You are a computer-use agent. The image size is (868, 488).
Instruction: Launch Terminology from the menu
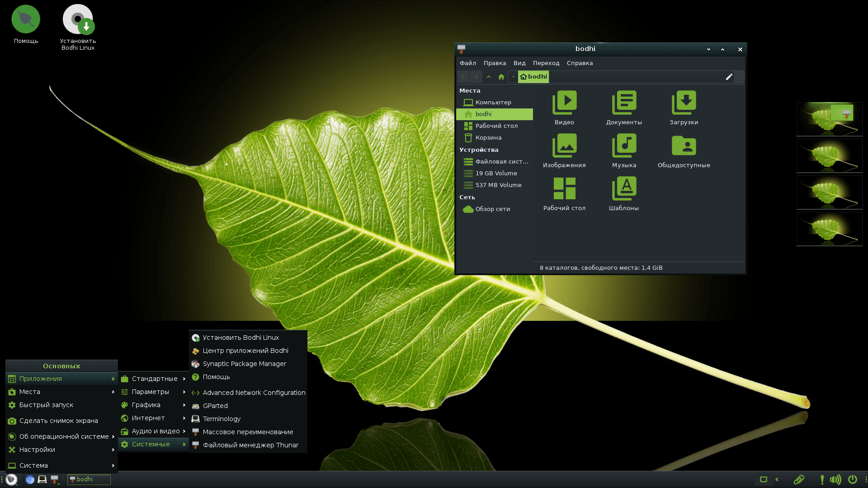[248, 419]
